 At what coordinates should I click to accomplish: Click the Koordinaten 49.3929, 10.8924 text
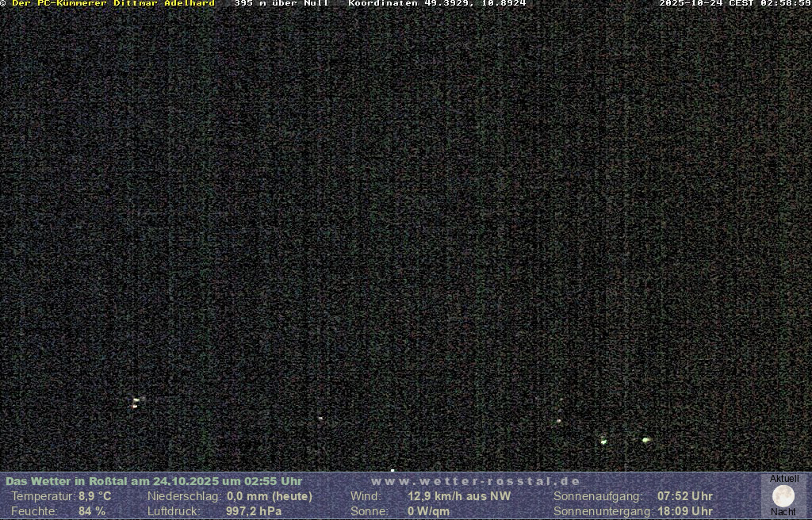[x=437, y=4]
